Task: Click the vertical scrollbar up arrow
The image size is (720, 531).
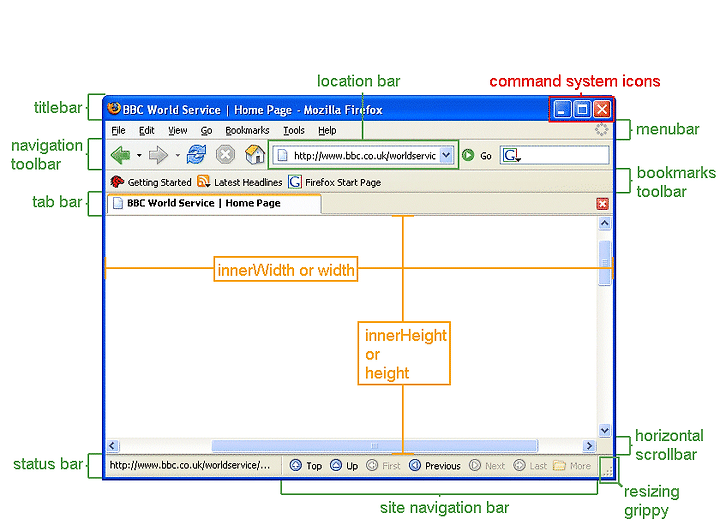Action: coord(605,224)
